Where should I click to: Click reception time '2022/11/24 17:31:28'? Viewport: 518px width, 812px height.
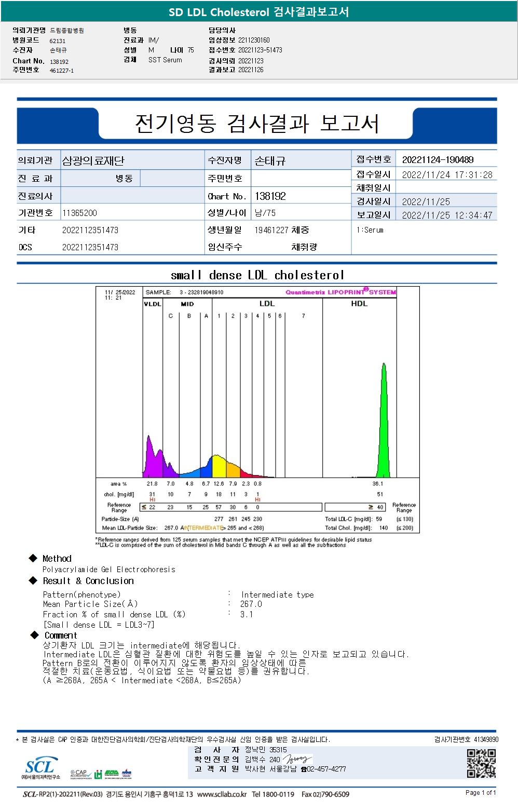pyautogui.click(x=447, y=175)
